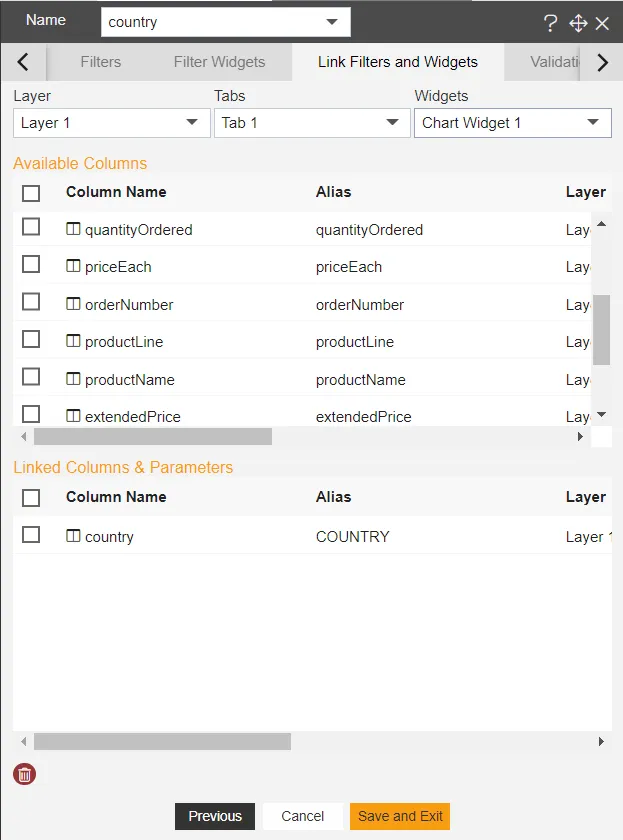Check the priceEach column checkbox
Viewport: 623px width, 840px height.
[x=31, y=265]
